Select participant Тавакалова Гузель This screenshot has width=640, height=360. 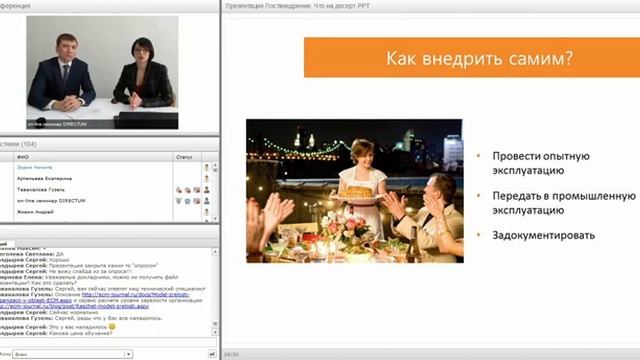click(41, 189)
